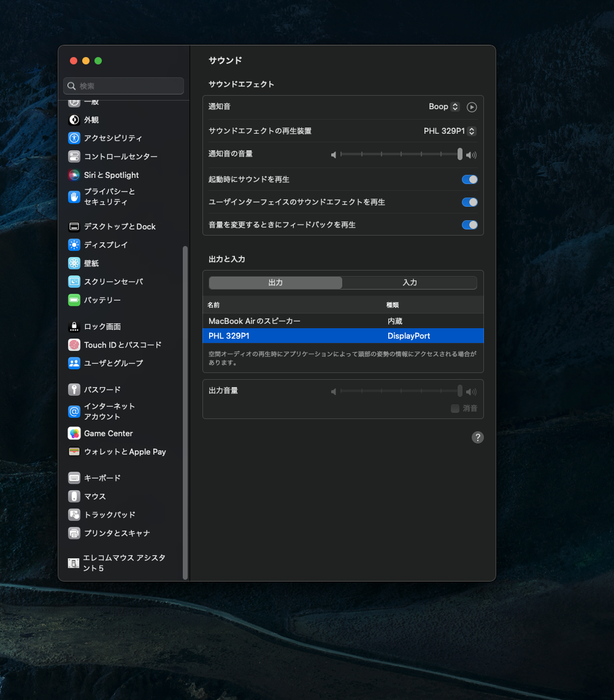Switch to the 入力 tab

410,283
